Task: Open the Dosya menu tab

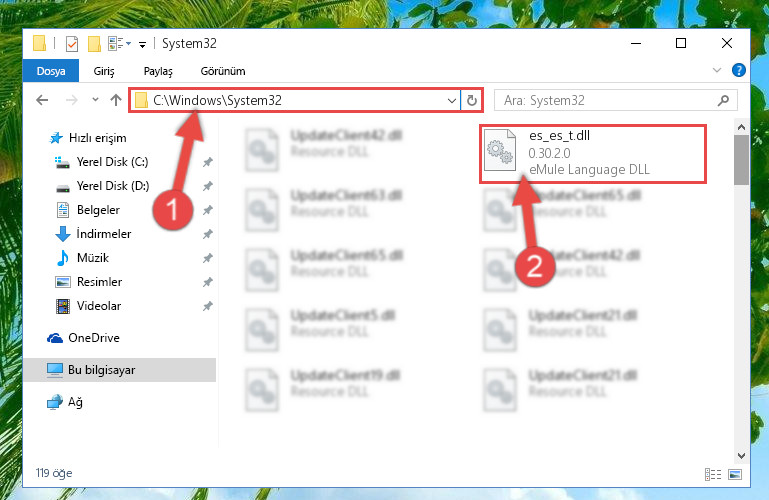Action: (51, 71)
